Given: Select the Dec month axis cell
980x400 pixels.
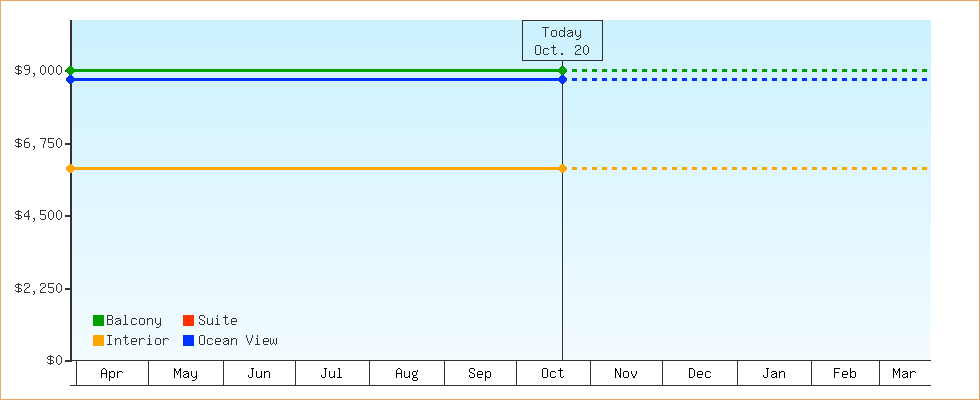Looking at the screenshot, I should point(700,374).
